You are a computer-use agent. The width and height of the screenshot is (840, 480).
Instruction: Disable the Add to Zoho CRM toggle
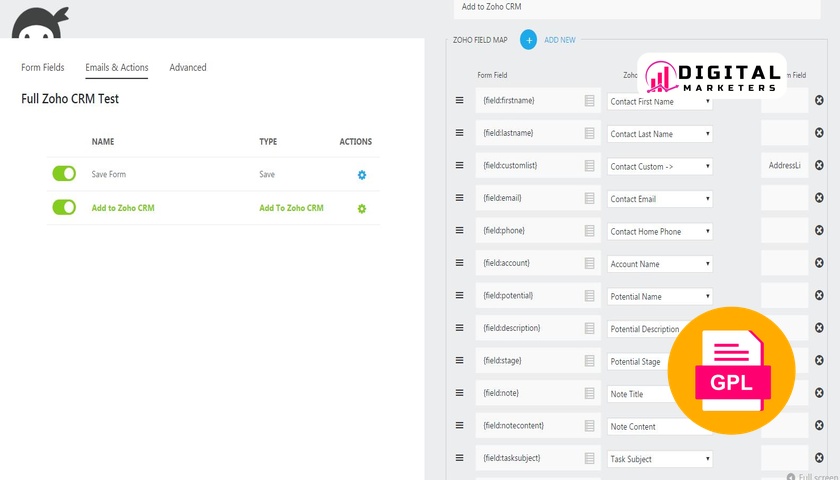(x=64, y=207)
